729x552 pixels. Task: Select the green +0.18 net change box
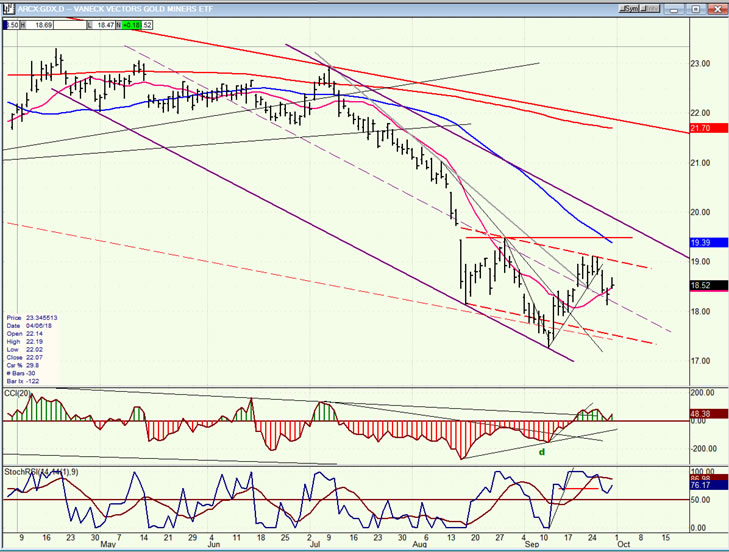131,25
